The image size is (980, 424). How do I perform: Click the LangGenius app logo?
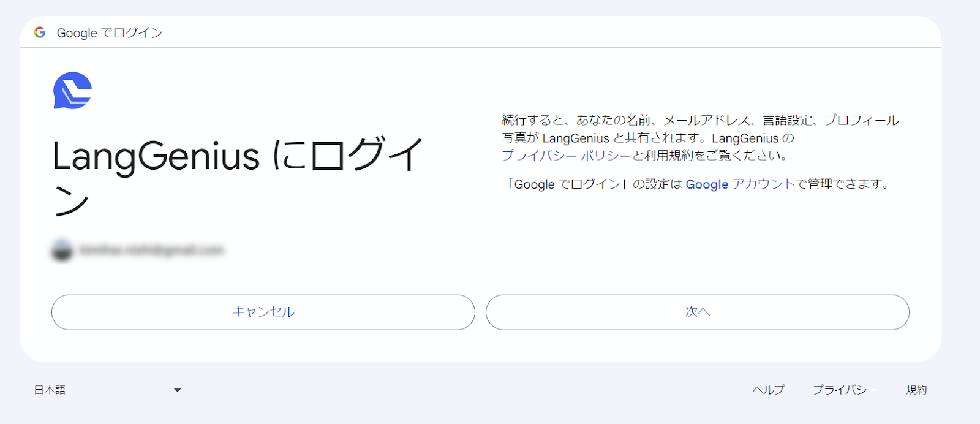point(73,91)
